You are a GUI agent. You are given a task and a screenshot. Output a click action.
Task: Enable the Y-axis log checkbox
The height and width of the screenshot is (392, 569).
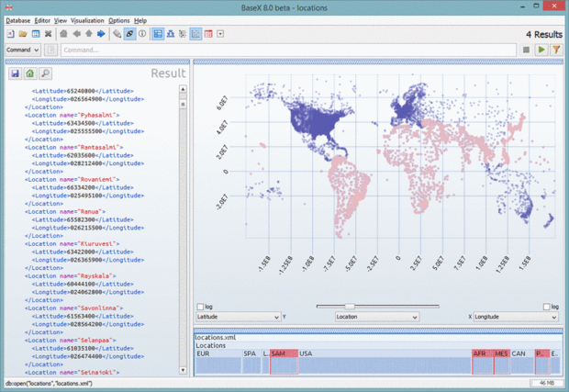pyautogui.click(x=200, y=307)
